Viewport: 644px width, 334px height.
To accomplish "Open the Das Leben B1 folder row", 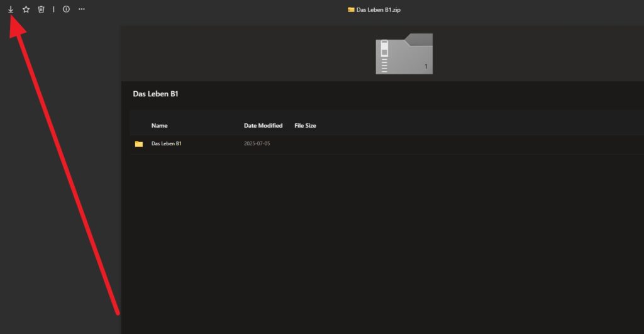I will pyautogui.click(x=386, y=144).
